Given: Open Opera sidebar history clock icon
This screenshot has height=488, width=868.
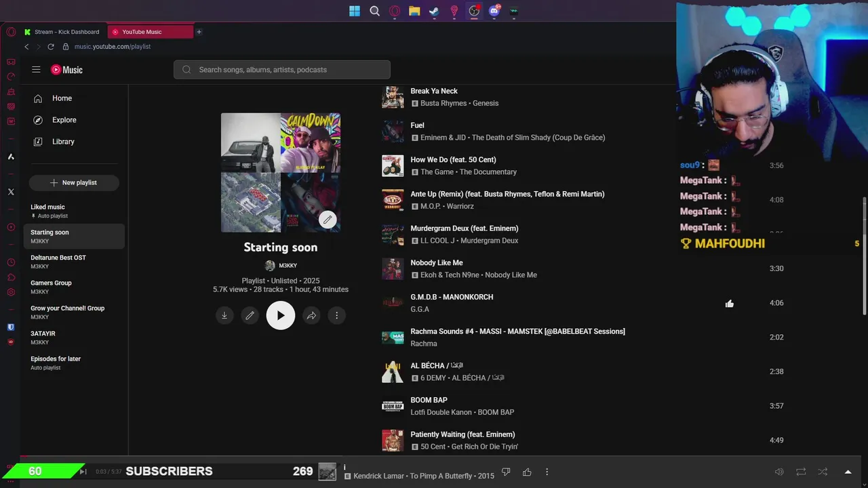Looking at the screenshot, I should coord(11,262).
